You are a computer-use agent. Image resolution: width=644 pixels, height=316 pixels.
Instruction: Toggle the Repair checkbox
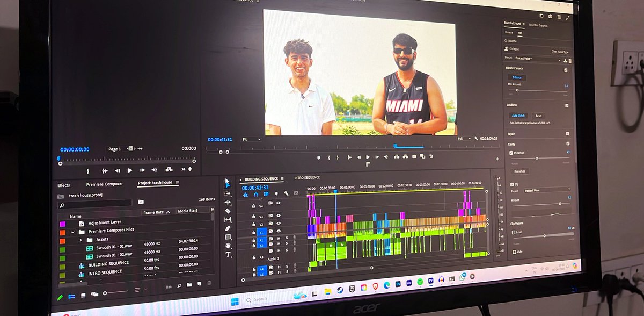pyautogui.click(x=568, y=134)
